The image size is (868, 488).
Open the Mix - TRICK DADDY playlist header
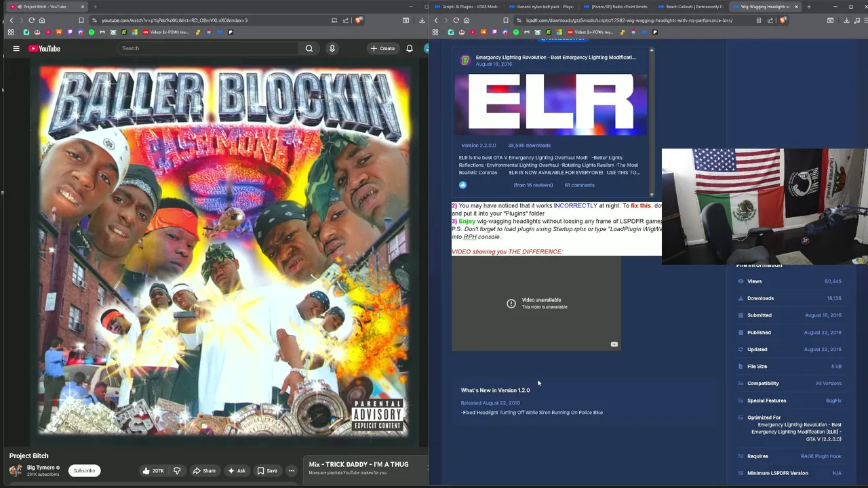(359, 464)
